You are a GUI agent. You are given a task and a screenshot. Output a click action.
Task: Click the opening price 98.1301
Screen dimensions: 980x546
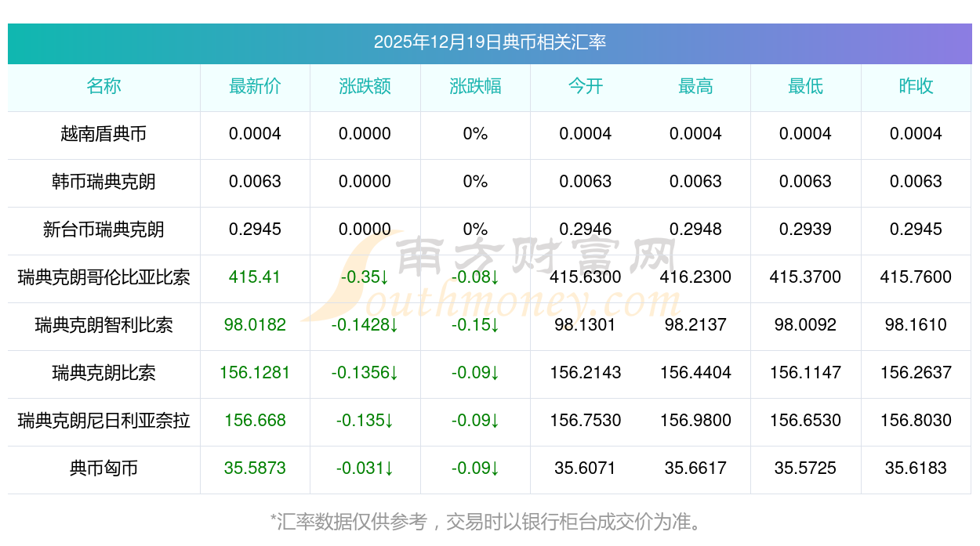(x=586, y=325)
